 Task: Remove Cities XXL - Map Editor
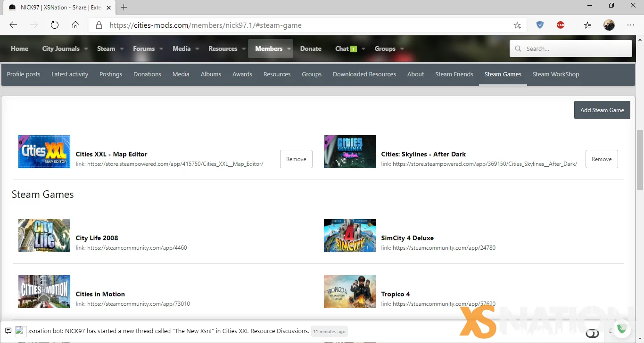coord(296,159)
